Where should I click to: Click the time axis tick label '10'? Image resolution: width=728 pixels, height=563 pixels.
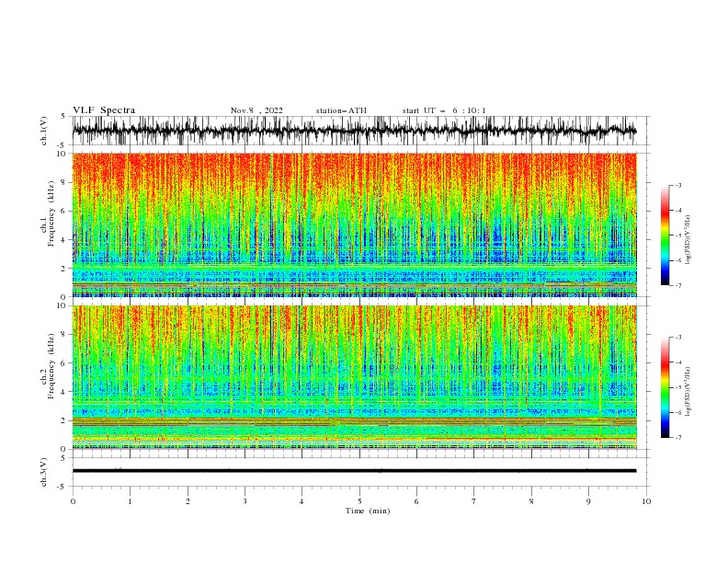[646, 501]
